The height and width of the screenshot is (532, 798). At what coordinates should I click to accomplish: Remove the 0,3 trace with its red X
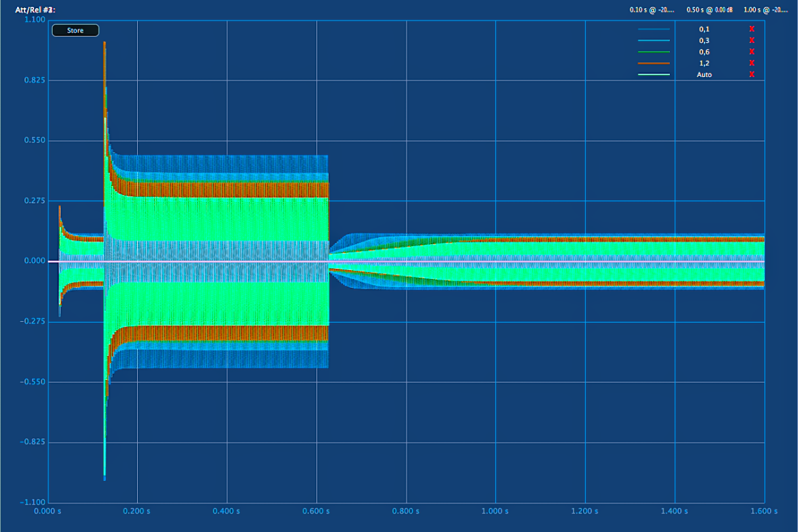click(752, 40)
